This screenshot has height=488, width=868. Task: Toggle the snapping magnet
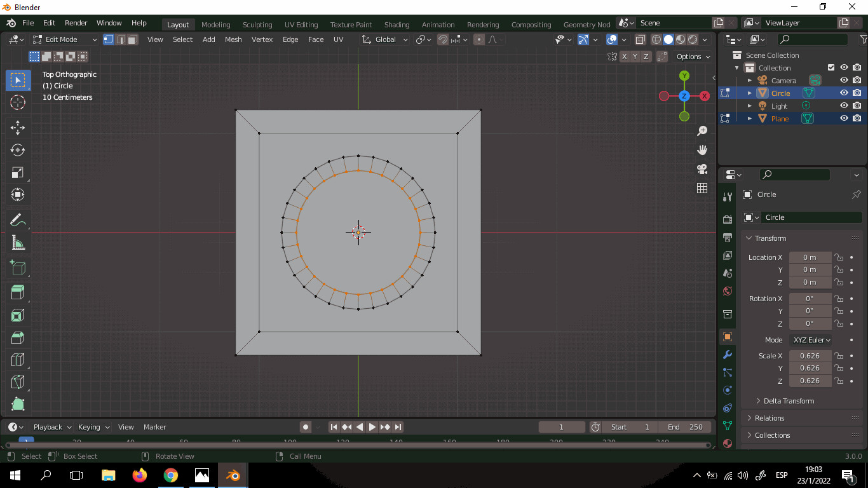click(x=443, y=39)
